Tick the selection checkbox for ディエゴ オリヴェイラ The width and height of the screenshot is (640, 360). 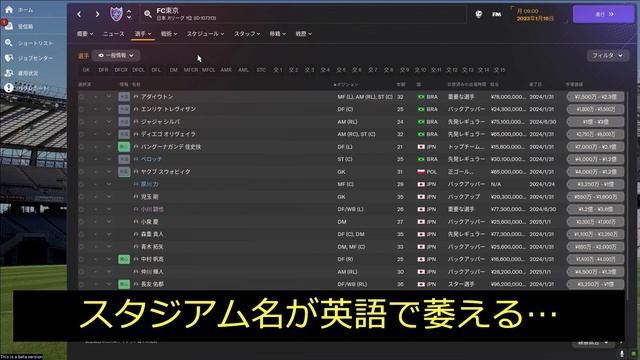tap(82, 134)
